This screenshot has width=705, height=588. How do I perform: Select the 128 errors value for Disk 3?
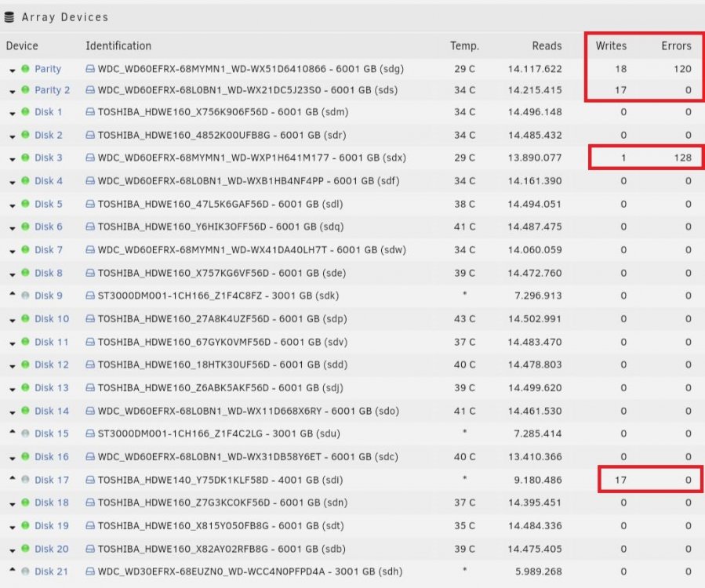tap(682, 158)
